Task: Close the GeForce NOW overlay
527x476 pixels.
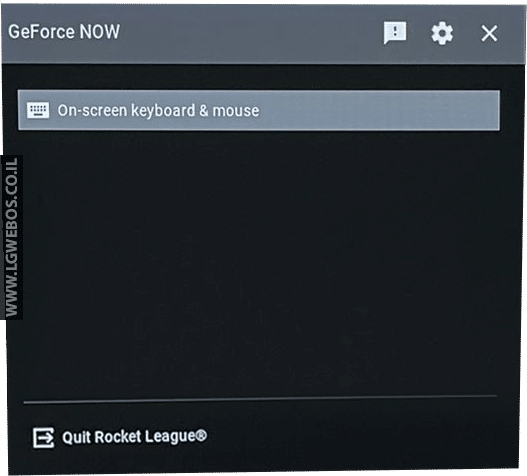Action: [489, 33]
